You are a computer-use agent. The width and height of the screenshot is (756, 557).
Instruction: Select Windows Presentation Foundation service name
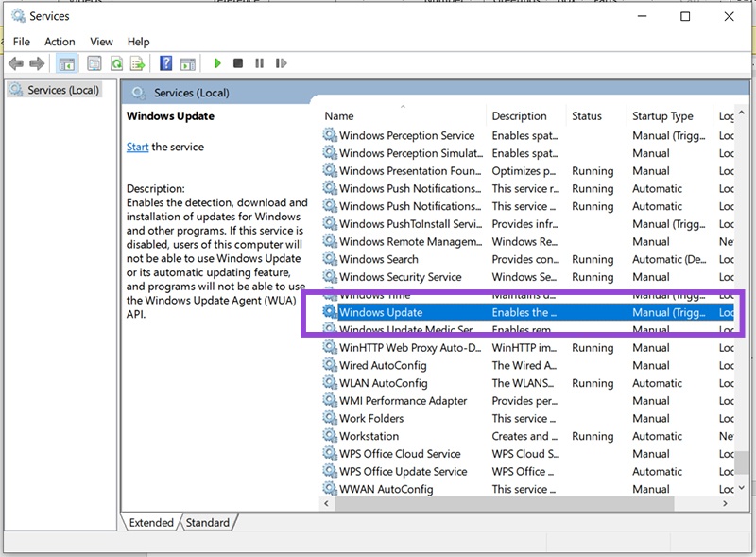pos(410,171)
